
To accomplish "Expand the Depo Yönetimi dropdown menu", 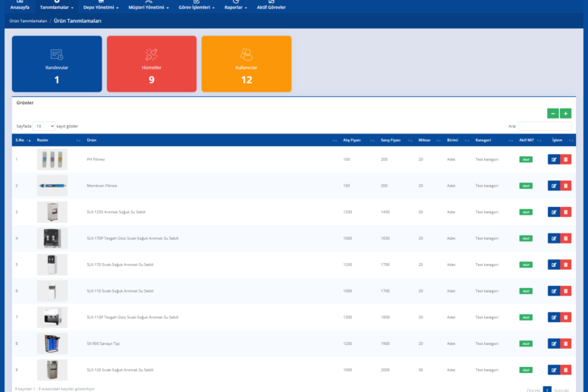I will click(x=100, y=7).
